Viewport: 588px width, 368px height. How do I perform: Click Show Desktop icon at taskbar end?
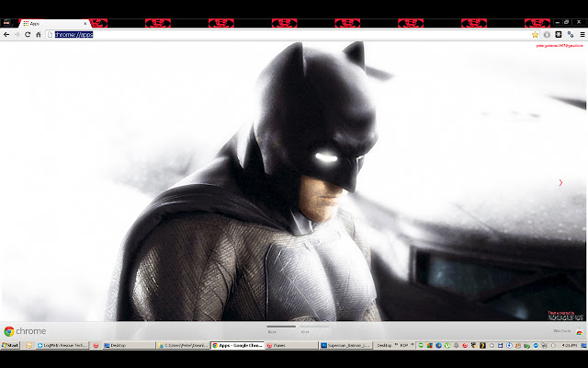583,346
